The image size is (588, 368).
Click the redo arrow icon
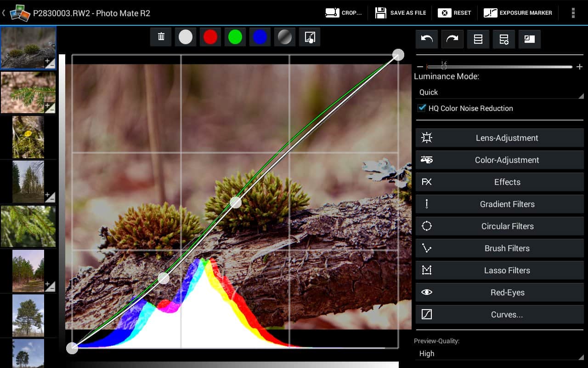452,40
